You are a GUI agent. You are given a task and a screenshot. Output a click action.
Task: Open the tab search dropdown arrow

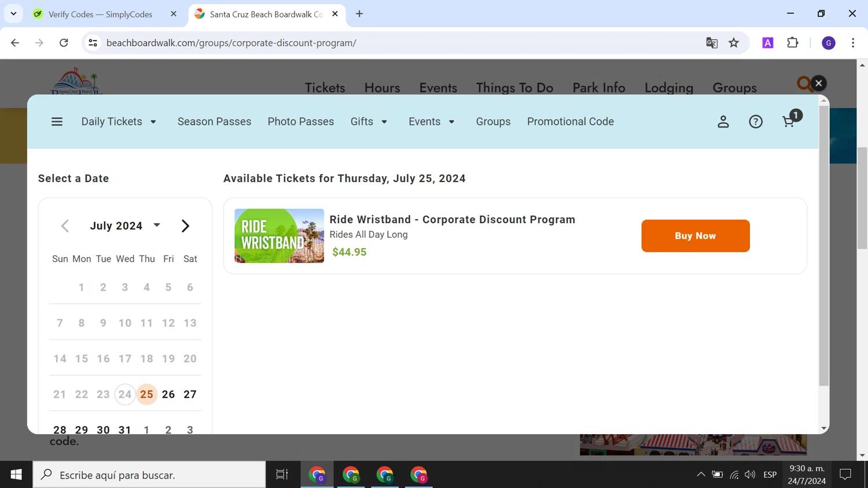13,14
